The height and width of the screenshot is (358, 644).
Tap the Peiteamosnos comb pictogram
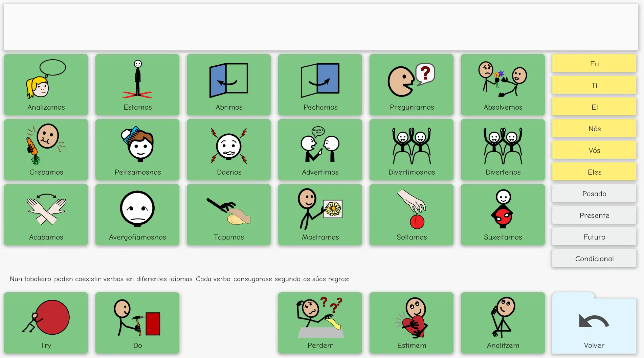coord(137,150)
